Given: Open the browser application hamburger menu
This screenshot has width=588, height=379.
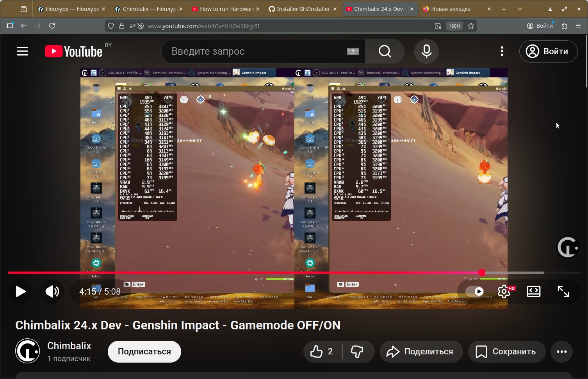Looking at the screenshot, I should pyautogui.click(x=578, y=26).
